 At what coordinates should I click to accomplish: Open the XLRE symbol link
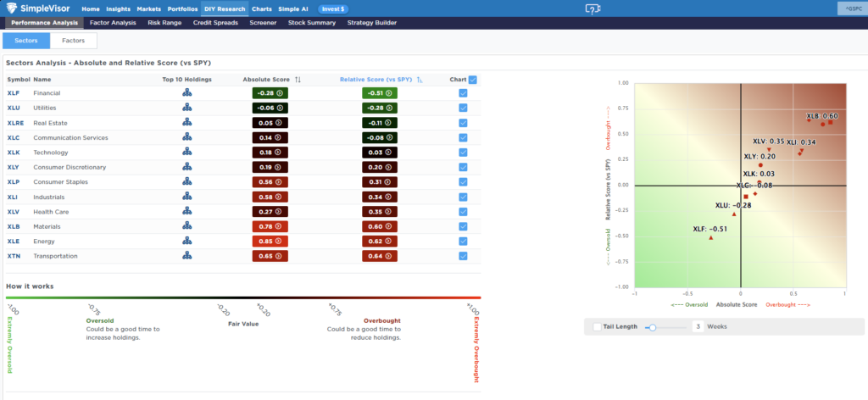coord(14,123)
